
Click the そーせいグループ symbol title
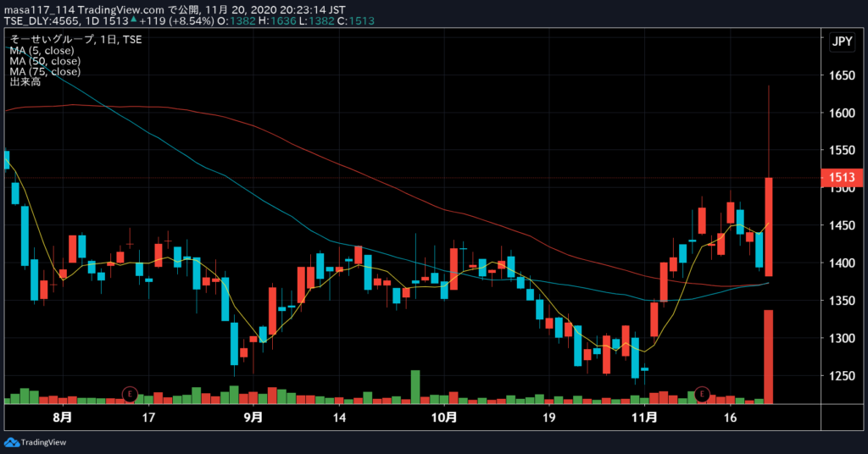click(x=52, y=39)
